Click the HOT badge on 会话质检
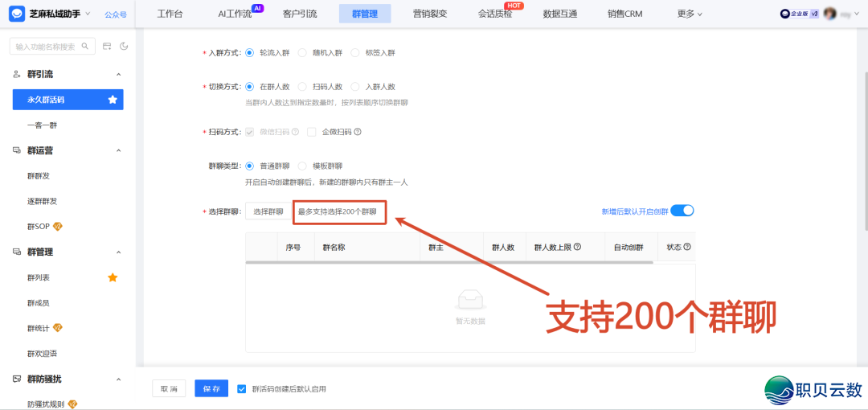 [x=515, y=5]
